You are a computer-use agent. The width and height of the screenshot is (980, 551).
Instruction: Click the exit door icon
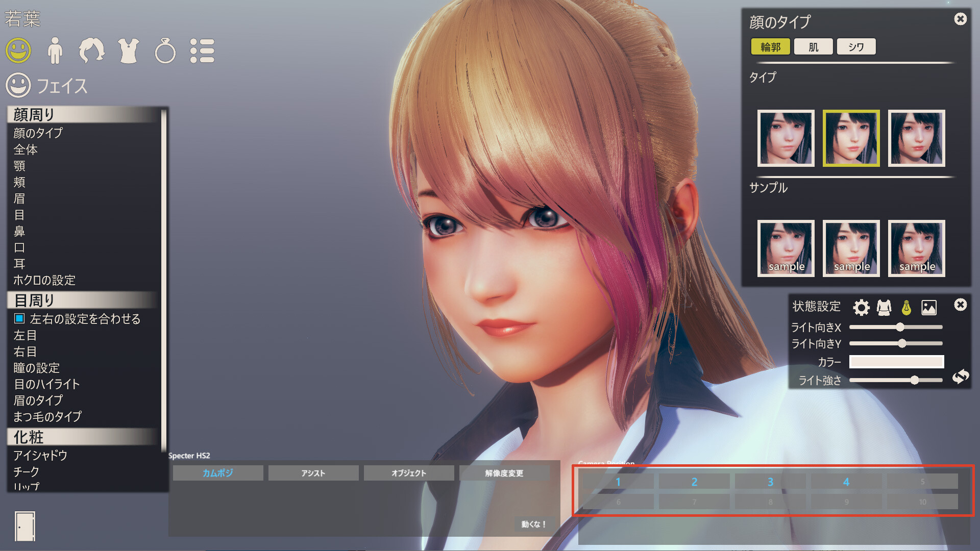(x=25, y=526)
